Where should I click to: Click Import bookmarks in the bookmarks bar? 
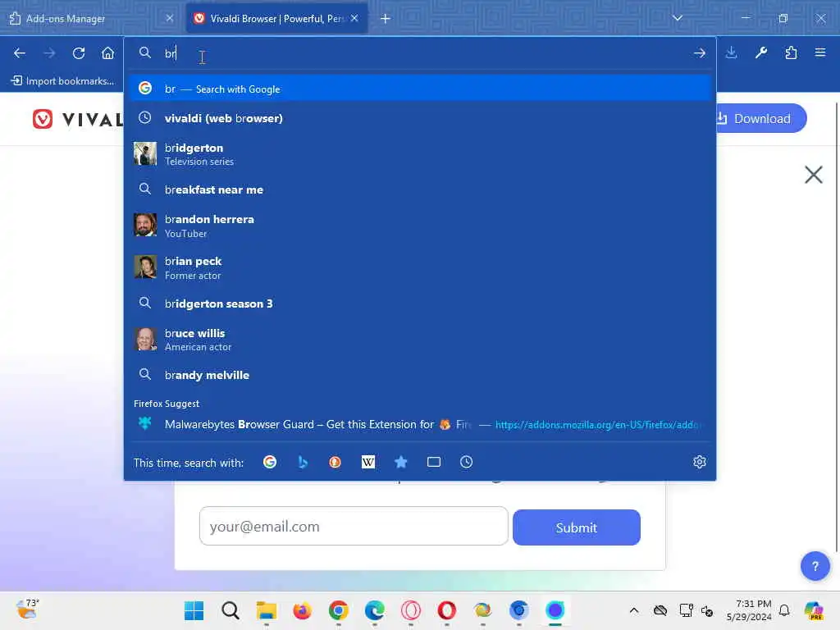point(62,81)
